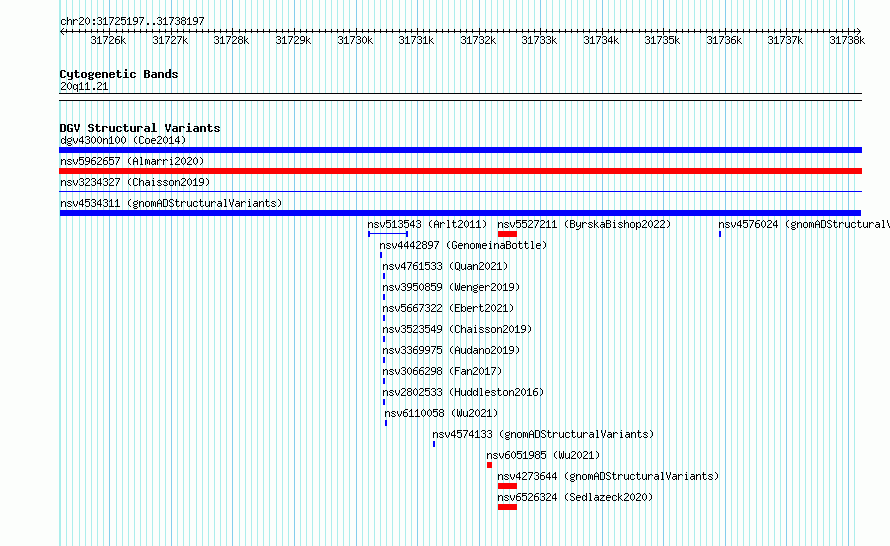Screen dimensions: 890x546
Task: Select the thick blue nsv4534311 bar
Action: pos(460,213)
